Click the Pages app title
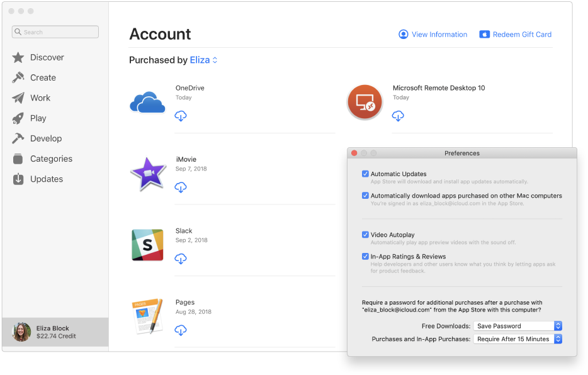The height and width of the screenshot is (375, 588). click(185, 302)
